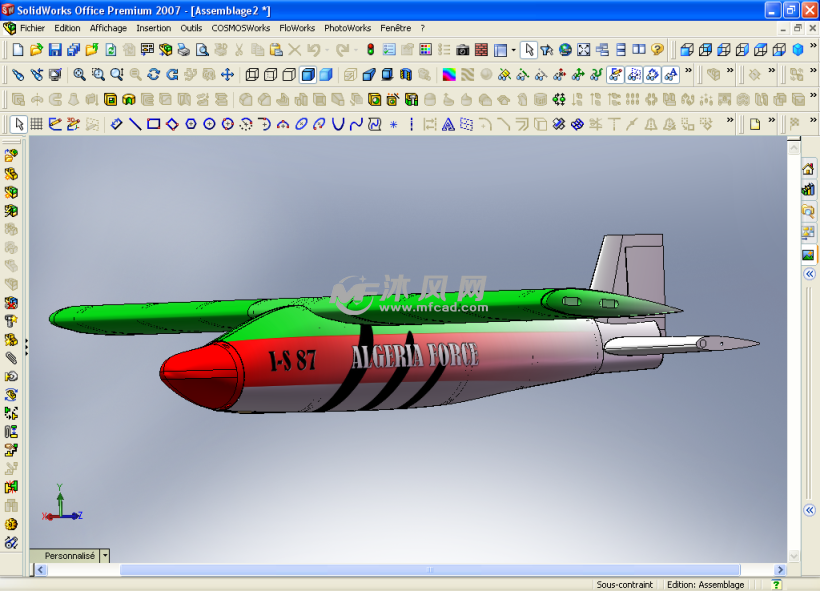This screenshot has height=591, width=820.
Task: Toggle Shaded With Edges display mode
Action: [308, 75]
